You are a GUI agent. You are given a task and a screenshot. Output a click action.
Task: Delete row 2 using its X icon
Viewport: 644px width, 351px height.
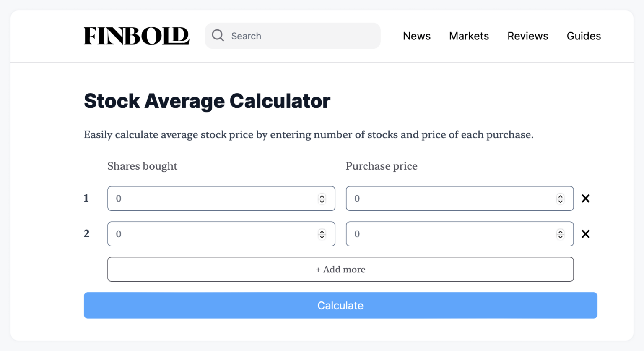click(586, 234)
